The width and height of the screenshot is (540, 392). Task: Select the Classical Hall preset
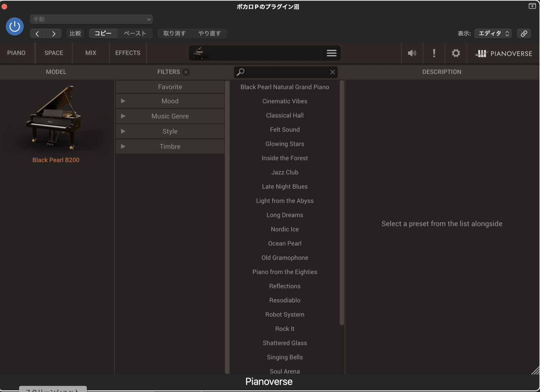[x=285, y=115]
